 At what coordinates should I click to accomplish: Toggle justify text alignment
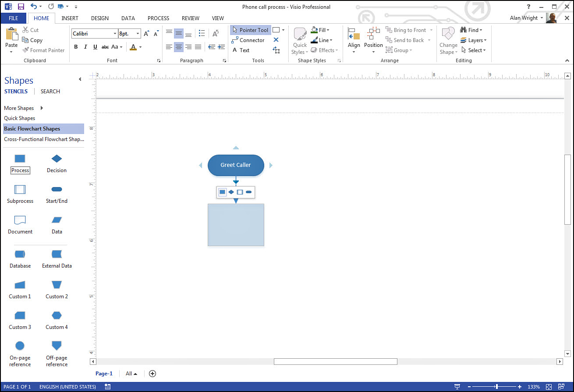pyautogui.click(x=198, y=47)
